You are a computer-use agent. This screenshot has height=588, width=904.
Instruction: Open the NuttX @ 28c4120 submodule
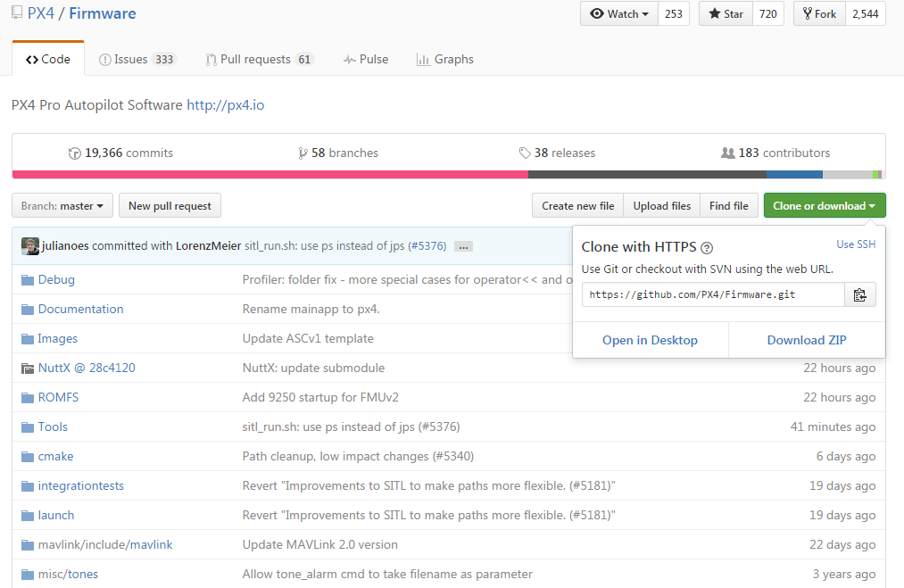click(87, 368)
